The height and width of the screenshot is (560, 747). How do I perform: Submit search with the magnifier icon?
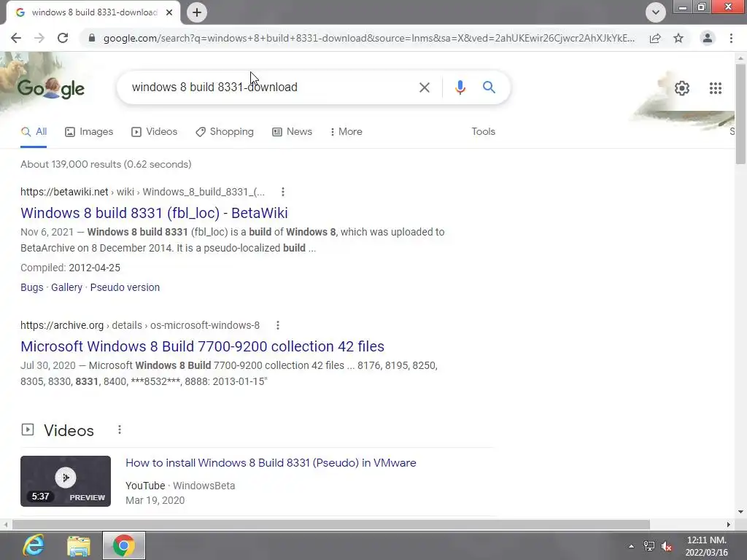pos(489,87)
